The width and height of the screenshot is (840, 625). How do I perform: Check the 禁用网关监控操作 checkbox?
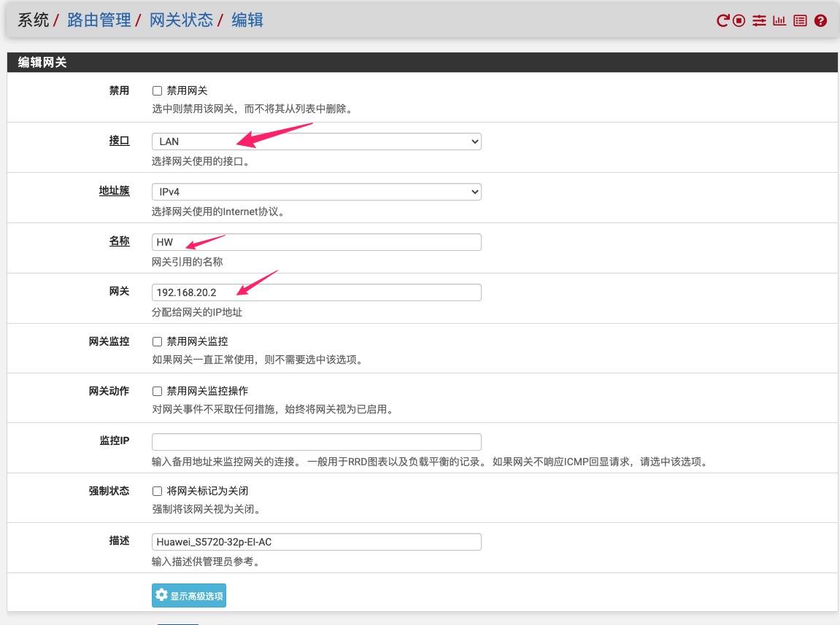point(157,392)
